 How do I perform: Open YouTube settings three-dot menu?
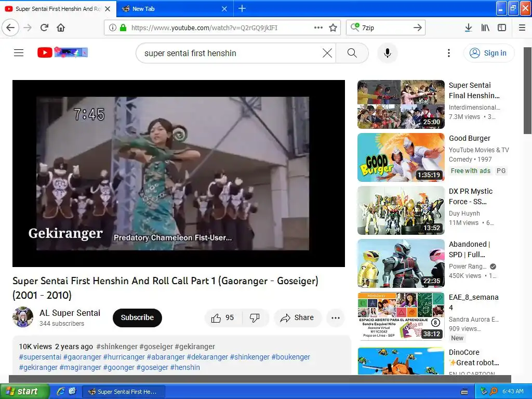(448, 53)
